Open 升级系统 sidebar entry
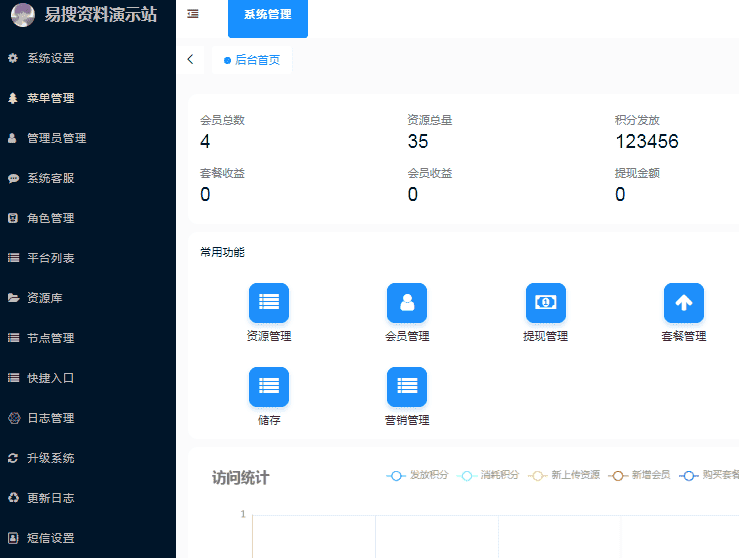The height and width of the screenshot is (558, 739). [50, 458]
